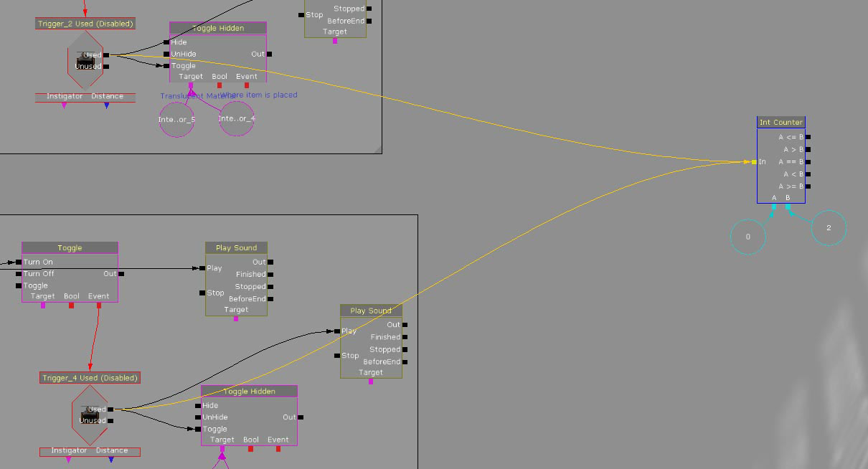Click Trigger_4's pink Instigator variable connector
The width and height of the screenshot is (868, 469).
68,460
